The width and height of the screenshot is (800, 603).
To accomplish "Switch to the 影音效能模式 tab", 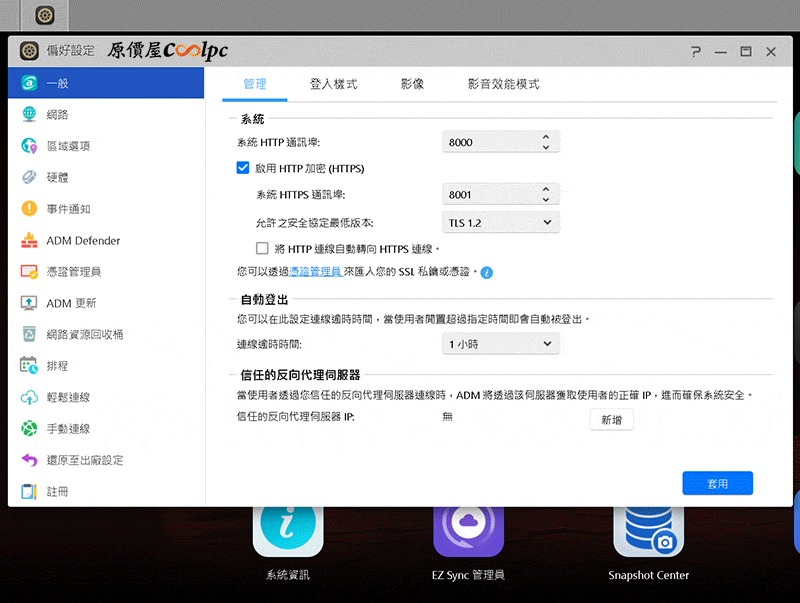I will 504,84.
